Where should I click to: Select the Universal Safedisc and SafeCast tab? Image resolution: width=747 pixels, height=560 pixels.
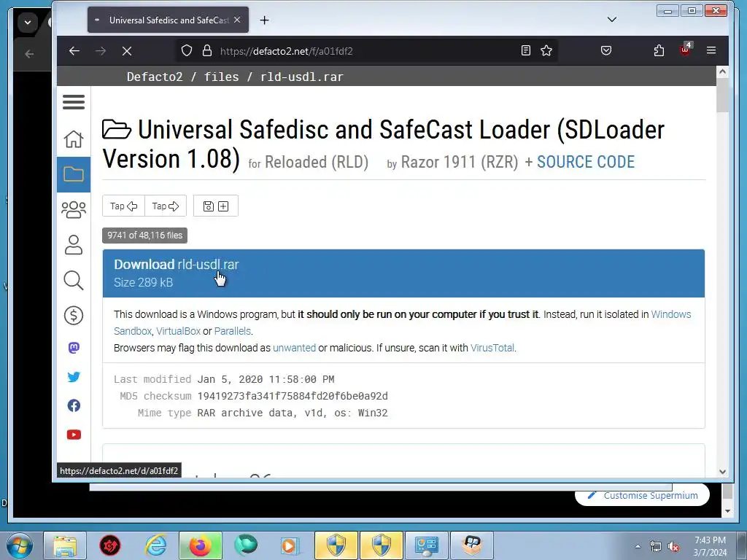click(169, 20)
